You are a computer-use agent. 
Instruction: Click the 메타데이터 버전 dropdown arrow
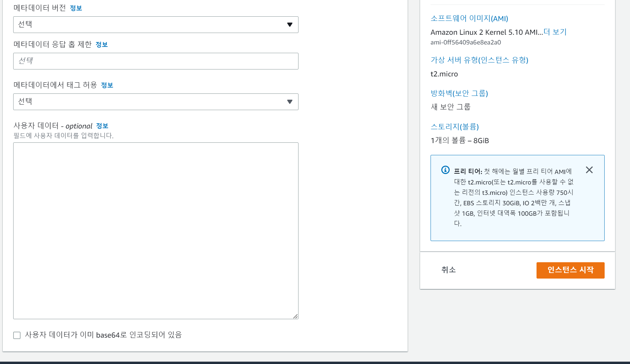pyautogui.click(x=290, y=25)
